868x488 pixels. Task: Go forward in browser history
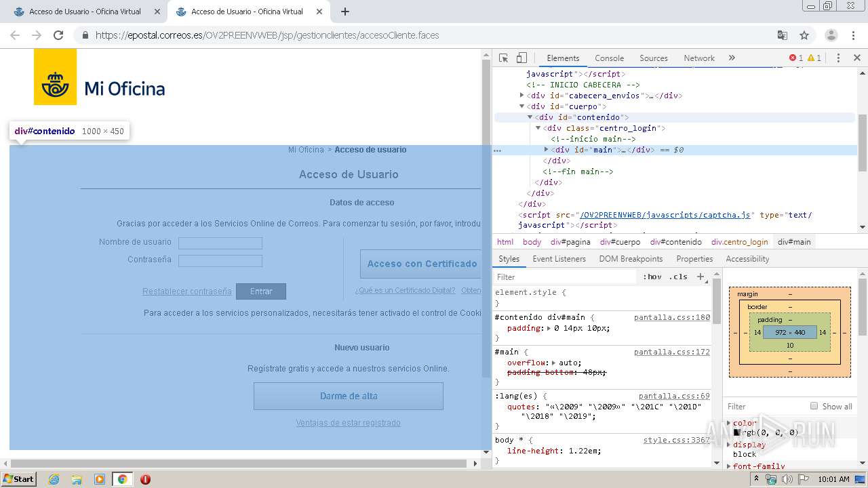coord(37,35)
